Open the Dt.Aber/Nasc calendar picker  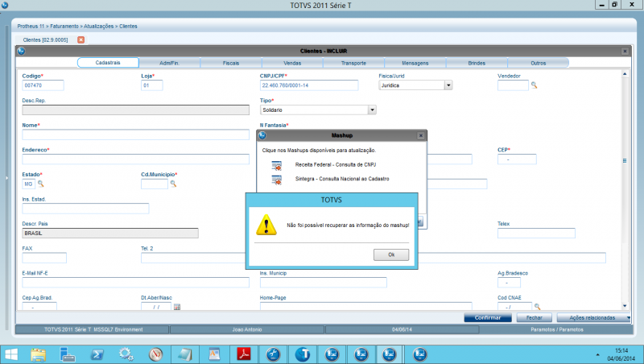click(x=177, y=307)
